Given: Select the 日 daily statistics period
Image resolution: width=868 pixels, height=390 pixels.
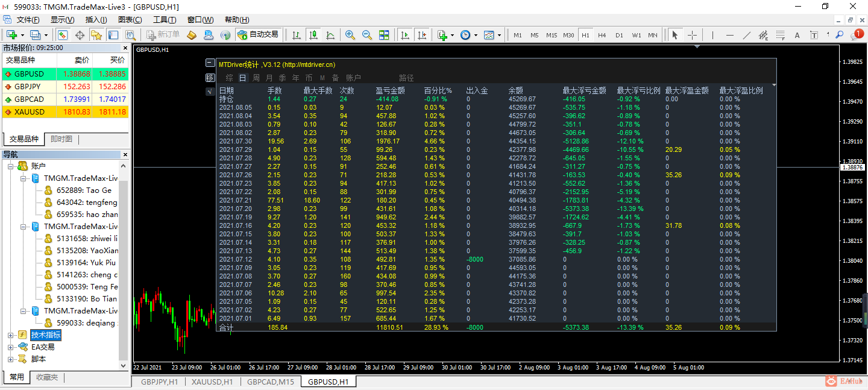Looking at the screenshot, I should click(242, 78).
